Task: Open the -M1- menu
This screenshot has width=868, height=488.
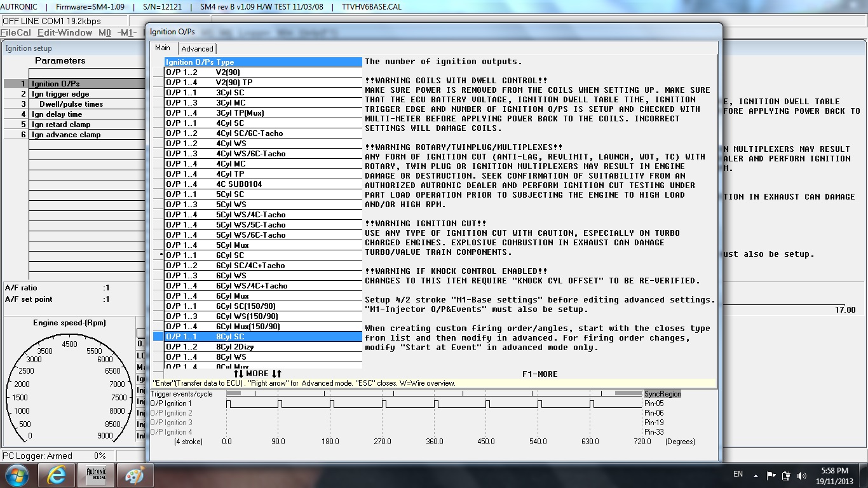Action: pos(127,32)
